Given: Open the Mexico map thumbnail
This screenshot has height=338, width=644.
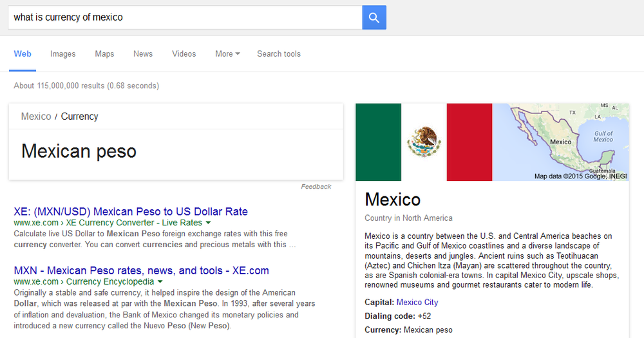Looking at the screenshot, I should (561, 142).
